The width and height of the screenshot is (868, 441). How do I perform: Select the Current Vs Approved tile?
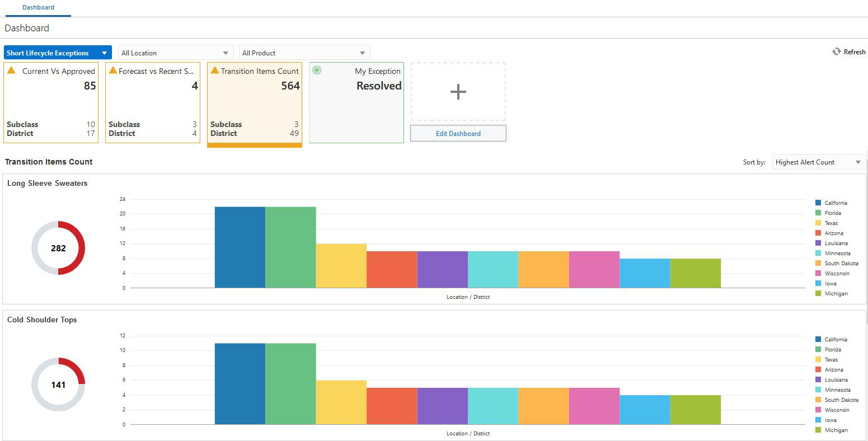click(x=51, y=102)
